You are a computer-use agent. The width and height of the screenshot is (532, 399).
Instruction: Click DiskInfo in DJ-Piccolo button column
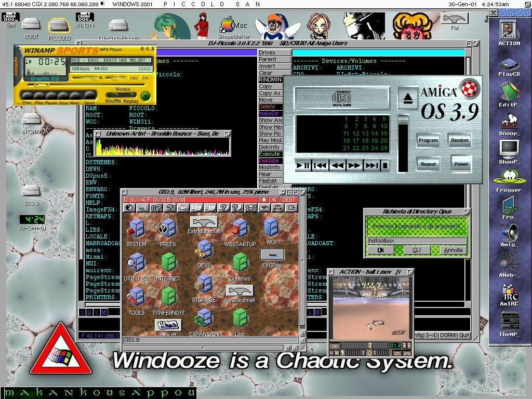click(270, 147)
